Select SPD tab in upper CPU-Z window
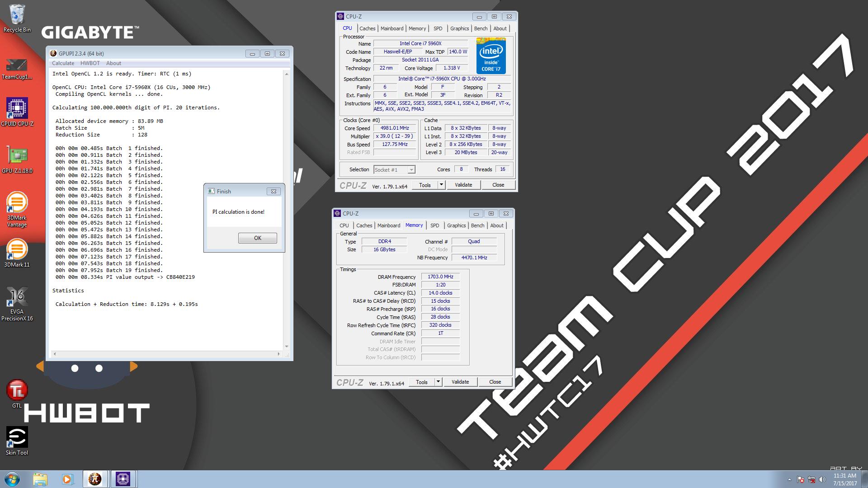This screenshot has height=488, width=868. (x=438, y=28)
